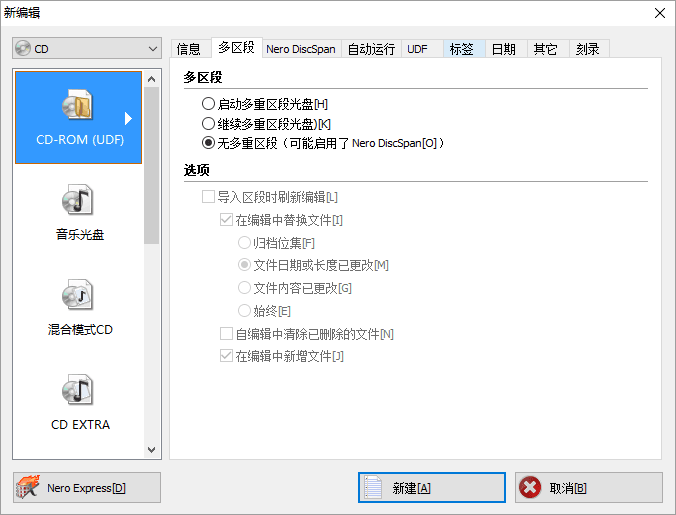Choose the 始终[E] radio option
The width and height of the screenshot is (676, 515).
(244, 310)
